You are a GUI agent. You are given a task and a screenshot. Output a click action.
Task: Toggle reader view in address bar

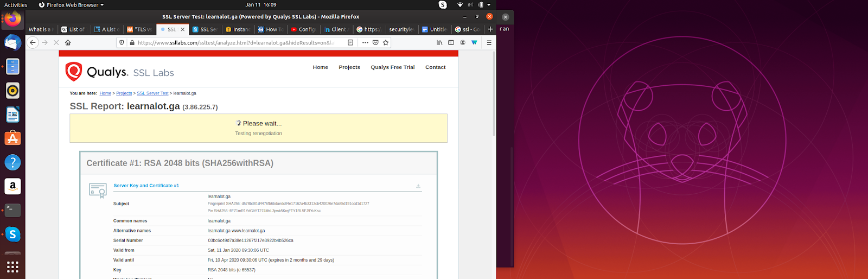tap(350, 42)
